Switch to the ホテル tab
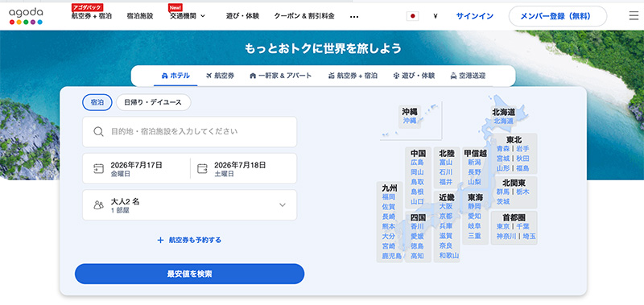The height and width of the screenshot is (305, 644). coord(175,76)
